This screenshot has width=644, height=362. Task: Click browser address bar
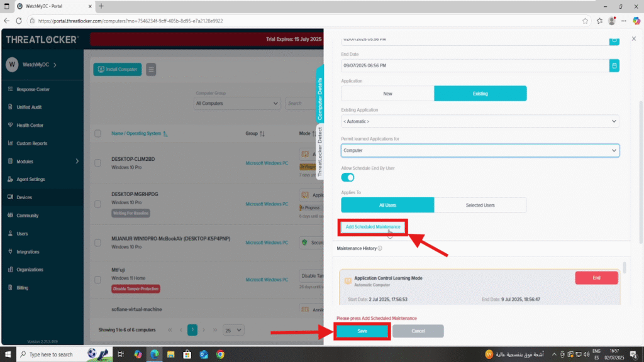pyautogui.click(x=304, y=21)
